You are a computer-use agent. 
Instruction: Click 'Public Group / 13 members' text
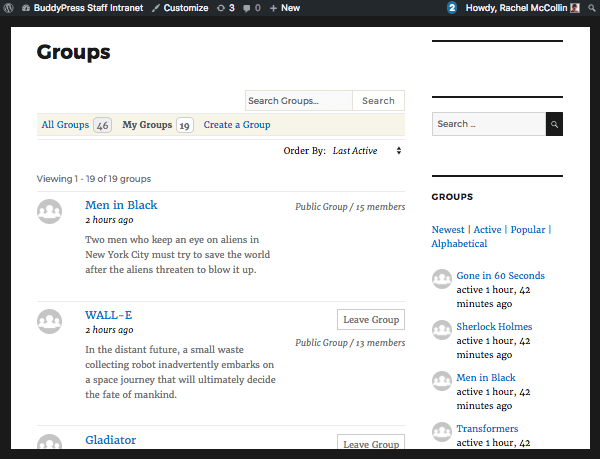pos(350,343)
